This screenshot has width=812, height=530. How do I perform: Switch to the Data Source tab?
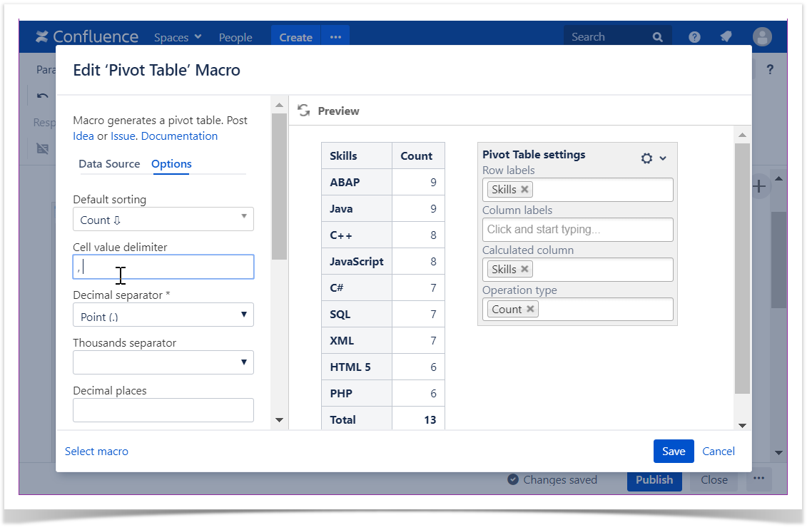[x=109, y=164]
